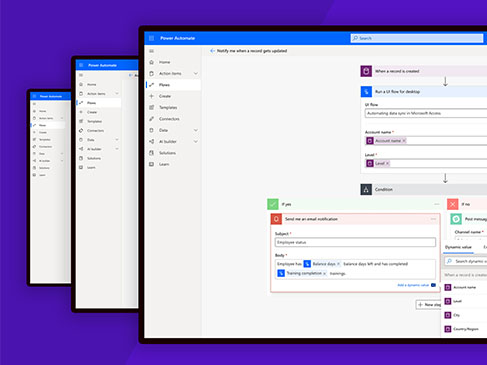
Task: Click the Learn icon in the front window
Action: (x=151, y=164)
